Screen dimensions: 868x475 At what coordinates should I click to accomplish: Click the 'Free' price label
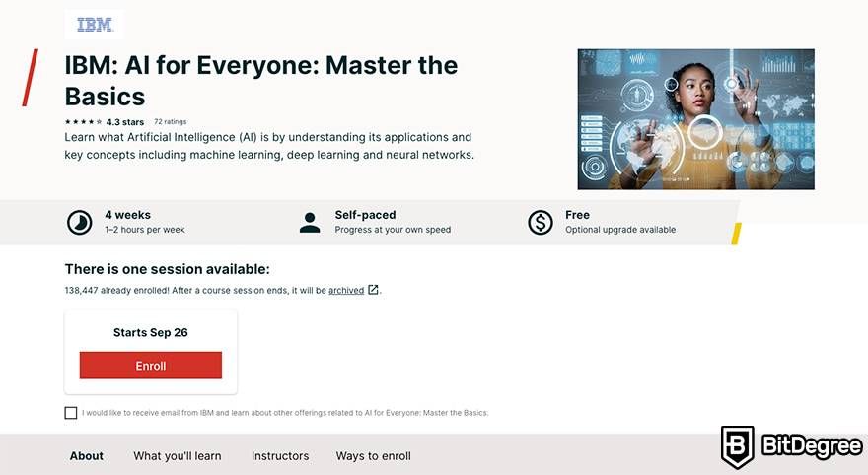tap(577, 215)
